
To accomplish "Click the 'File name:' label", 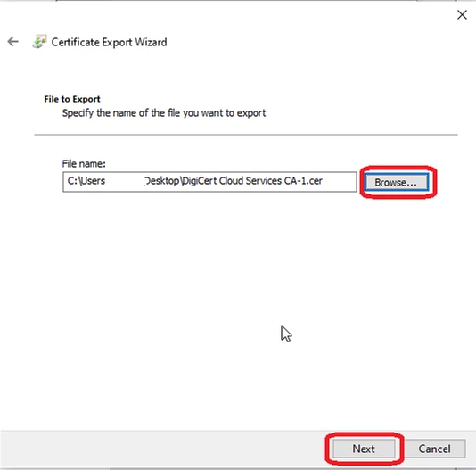I will click(x=84, y=164).
